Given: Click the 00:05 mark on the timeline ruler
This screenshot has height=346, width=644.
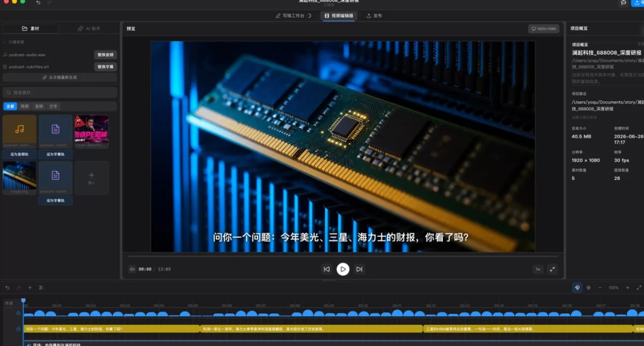Looking at the screenshot, I should coord(193,305).
